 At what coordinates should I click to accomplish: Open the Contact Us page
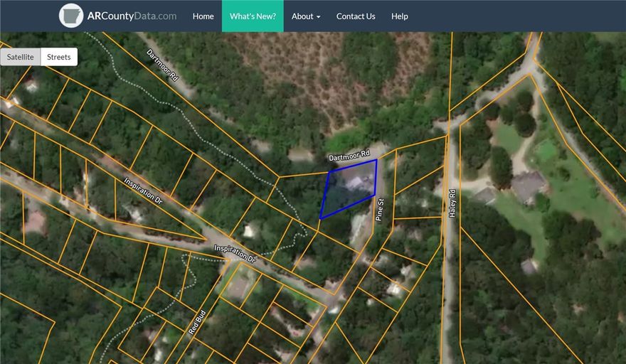tap(356, 16)
